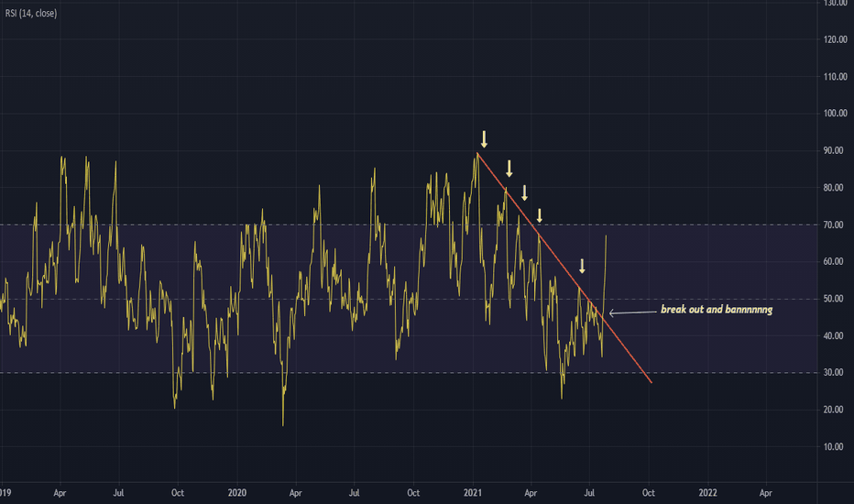Click the 2020 label on time axis

click(x=237, y=493)
